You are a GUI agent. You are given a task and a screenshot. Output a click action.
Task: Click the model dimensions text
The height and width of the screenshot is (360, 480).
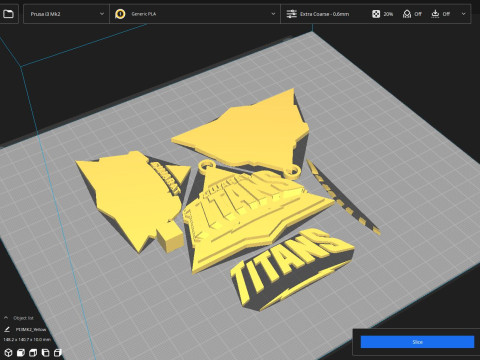(27, 339)
